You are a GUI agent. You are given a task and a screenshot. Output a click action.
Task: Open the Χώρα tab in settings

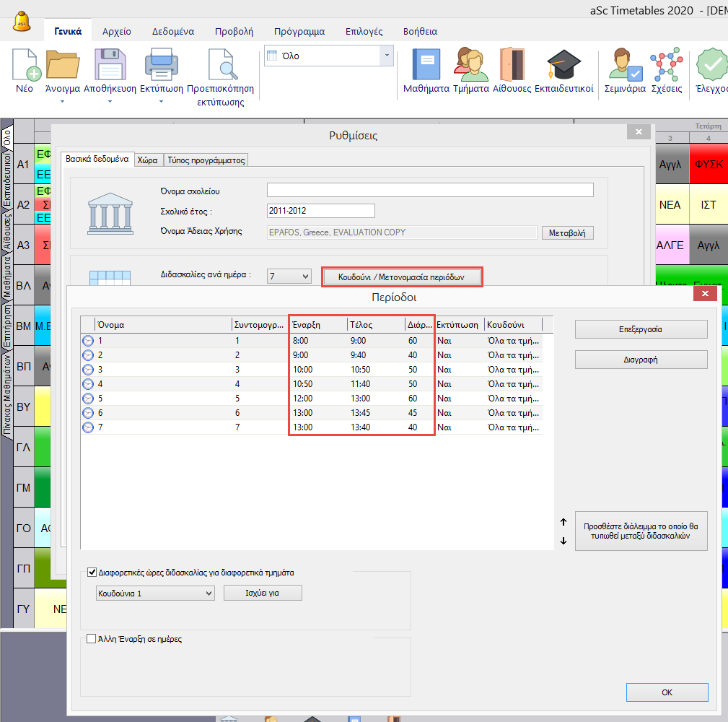tap(148, 160)
